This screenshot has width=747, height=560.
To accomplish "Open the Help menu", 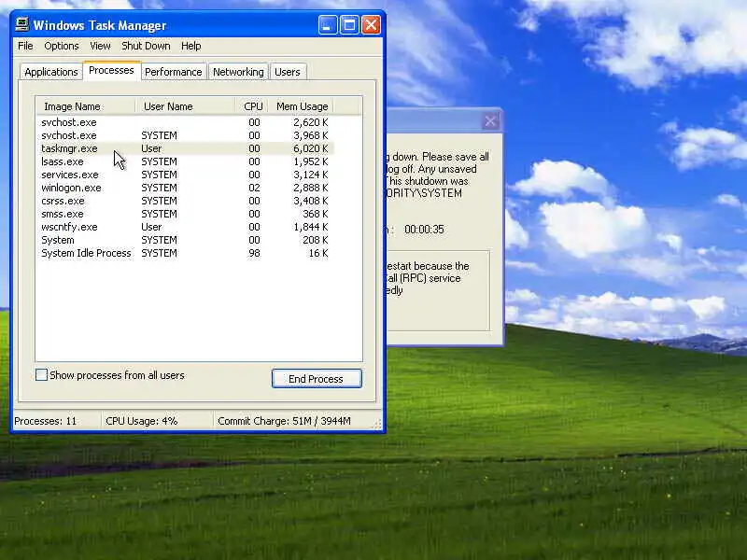I will point(191,46).
